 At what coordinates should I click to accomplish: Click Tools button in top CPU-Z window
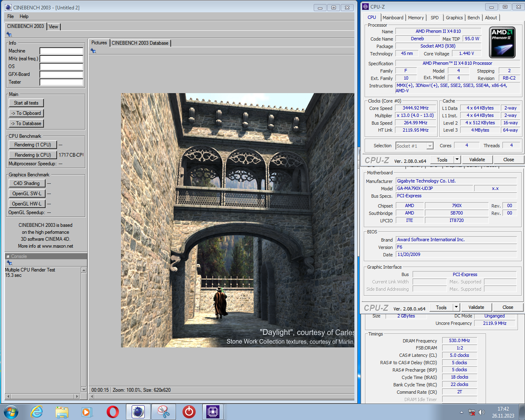pos(442,160)
